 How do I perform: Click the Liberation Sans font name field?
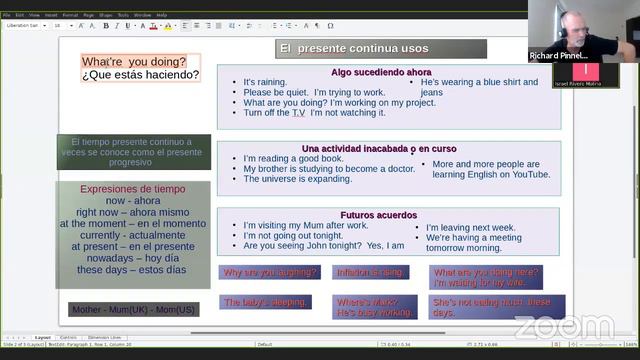coord(23,26)
